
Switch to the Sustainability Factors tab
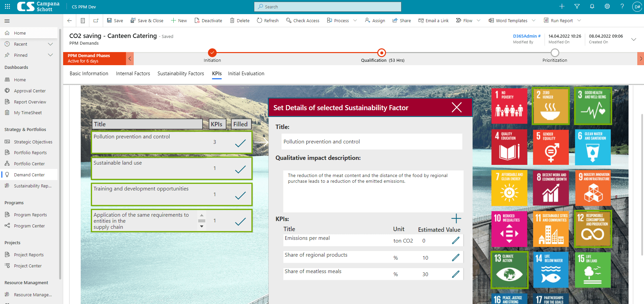pos(181,74)
